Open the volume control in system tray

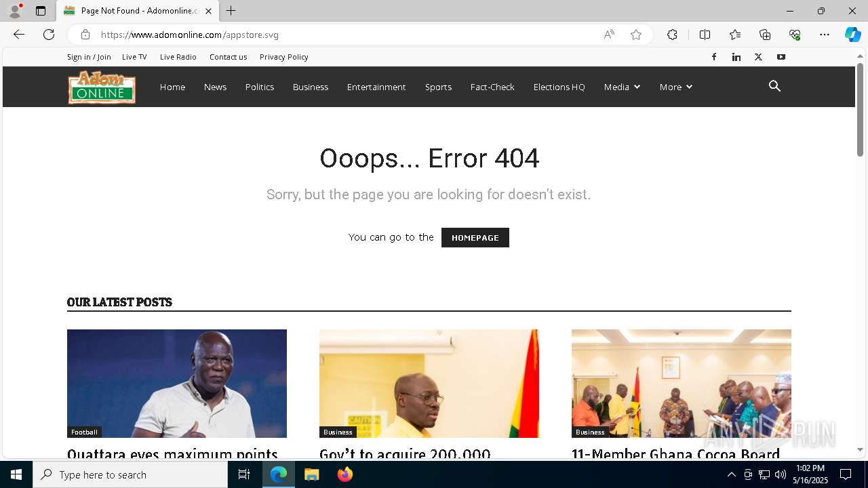[x=781, y=474]
